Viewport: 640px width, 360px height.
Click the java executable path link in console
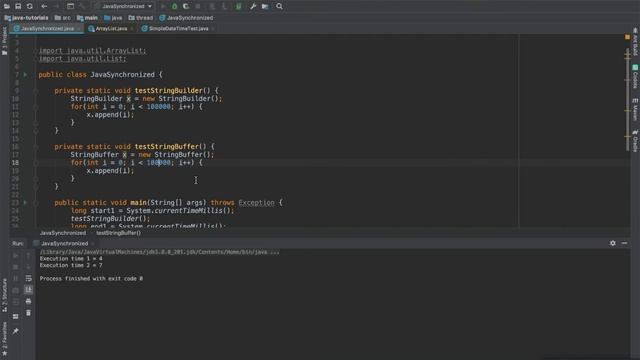pyautogui.click(x=160, y=252)
